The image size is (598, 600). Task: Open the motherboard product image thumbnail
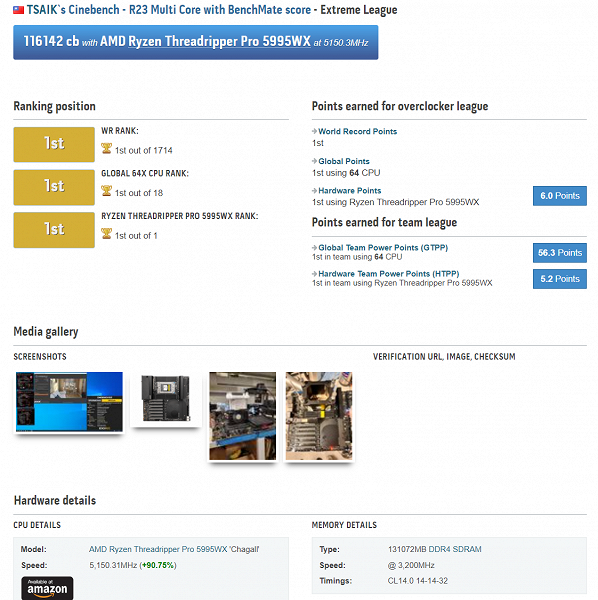pos(166,399)
